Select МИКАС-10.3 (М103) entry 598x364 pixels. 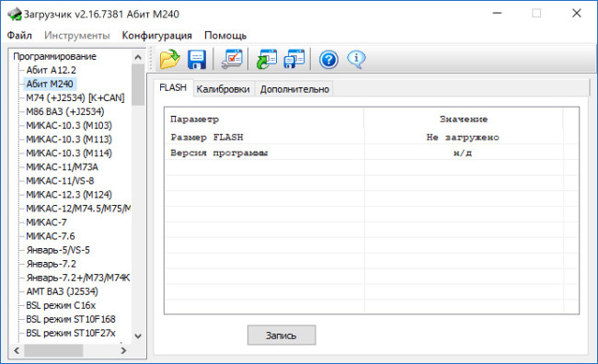coord(69,125)
